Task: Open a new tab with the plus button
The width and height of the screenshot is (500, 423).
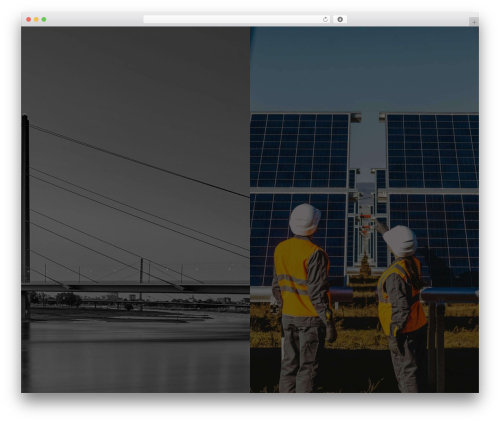Action: click(474, 22)
